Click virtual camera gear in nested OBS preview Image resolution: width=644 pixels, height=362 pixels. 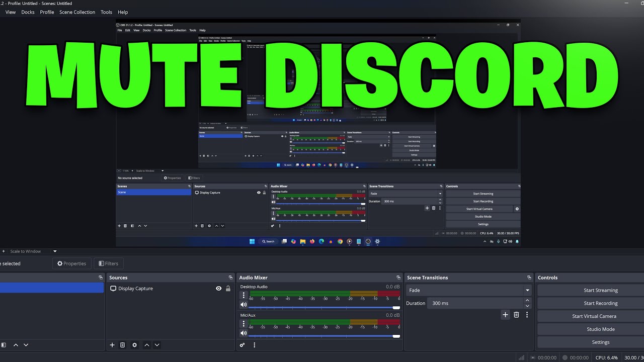517,209
